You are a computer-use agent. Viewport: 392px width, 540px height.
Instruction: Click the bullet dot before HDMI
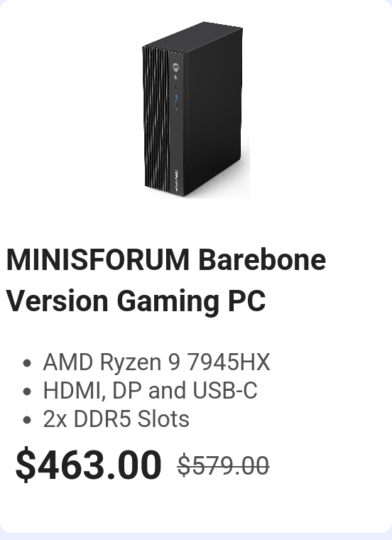pos(27,392)
